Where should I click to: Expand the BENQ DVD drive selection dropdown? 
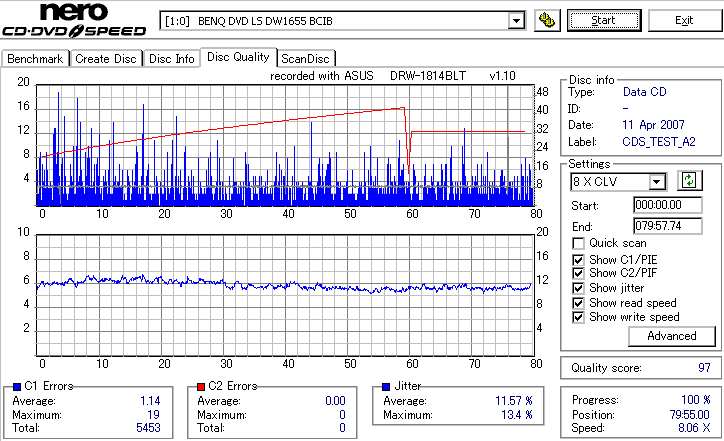[516, 21]
